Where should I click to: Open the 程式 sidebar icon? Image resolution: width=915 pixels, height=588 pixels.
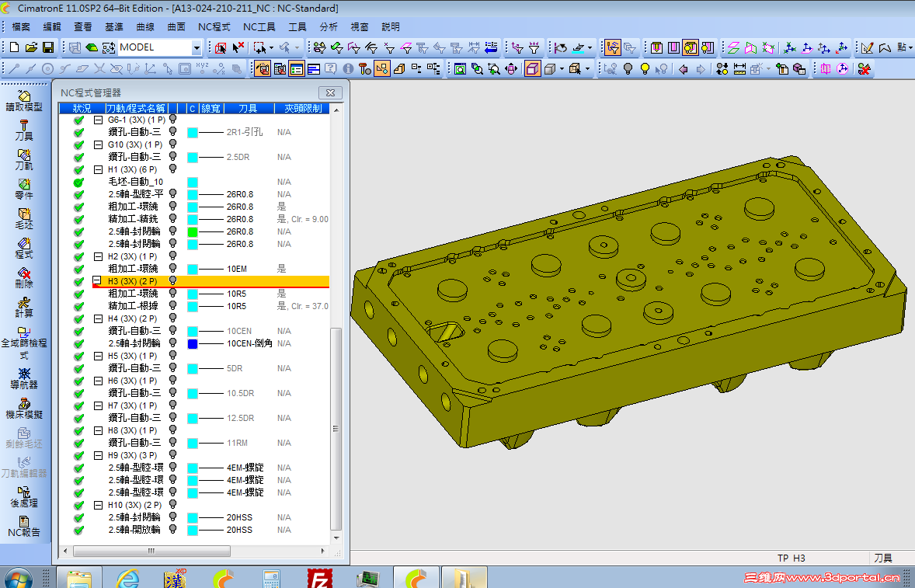tap(24, 249)
